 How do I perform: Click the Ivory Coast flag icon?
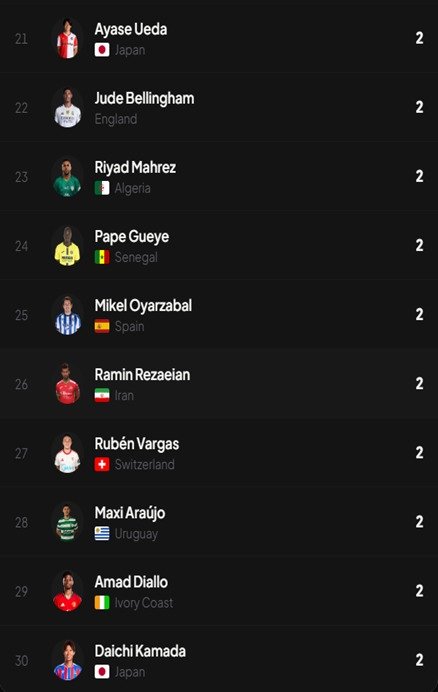pos(102,602)
